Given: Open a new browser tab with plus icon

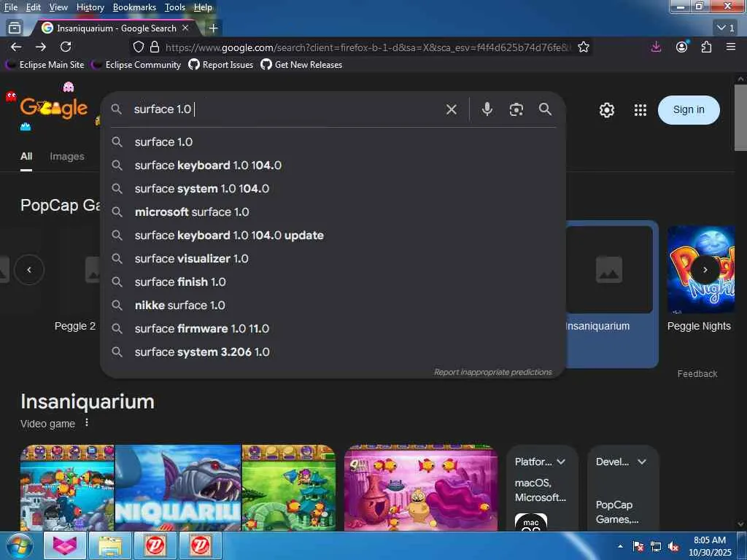Looking at the screenshot, I should point(214,28).
